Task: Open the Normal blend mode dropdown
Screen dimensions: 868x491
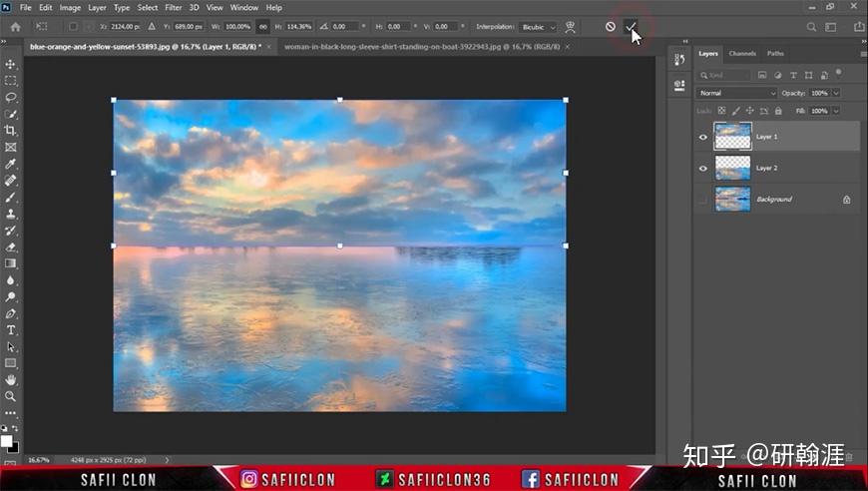Action: 737,93
